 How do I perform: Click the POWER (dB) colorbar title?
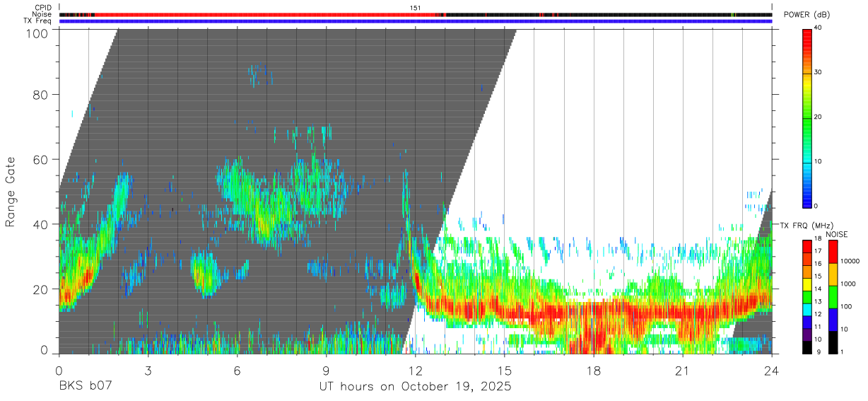(807, 14)
